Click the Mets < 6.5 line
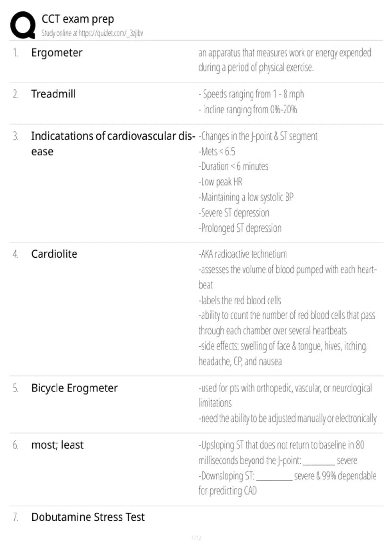 (217, 151)
